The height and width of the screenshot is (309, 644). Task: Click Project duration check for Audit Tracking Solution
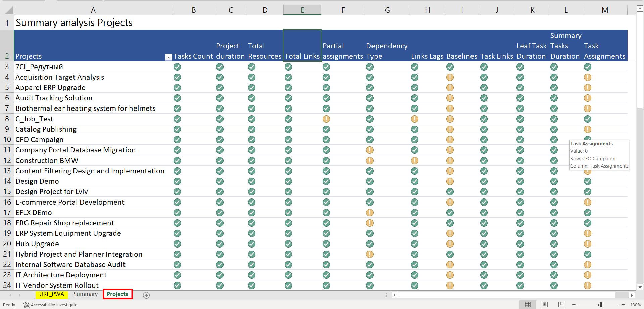pyautogui.click(x=220, y=98)
